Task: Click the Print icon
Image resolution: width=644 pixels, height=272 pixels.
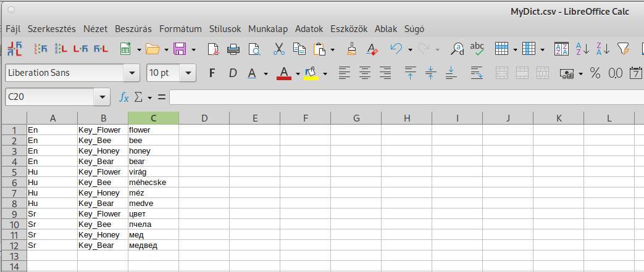Action: pos(233,49)
